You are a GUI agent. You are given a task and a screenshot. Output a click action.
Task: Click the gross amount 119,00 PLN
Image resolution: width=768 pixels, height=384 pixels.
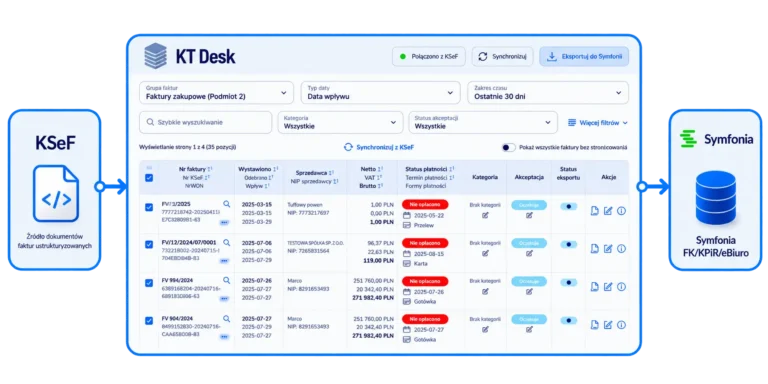pos(378,261)
